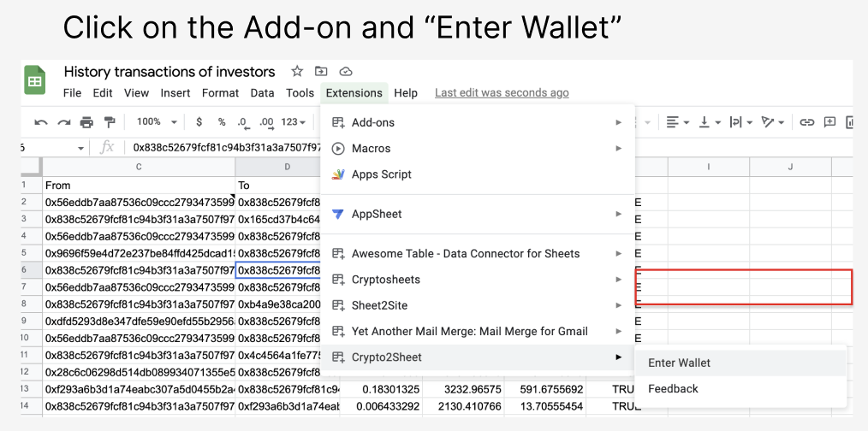Open the Edit menu

[103, 93]
